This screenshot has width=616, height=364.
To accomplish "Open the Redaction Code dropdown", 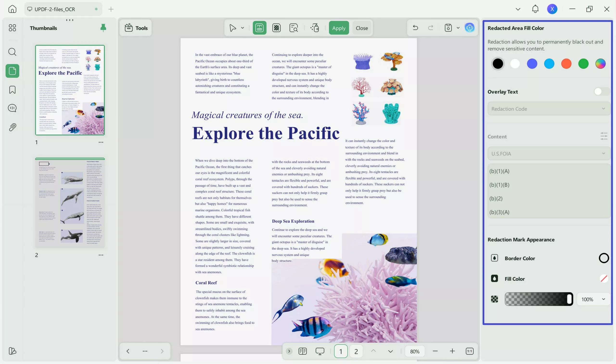I will click(548, 109).
